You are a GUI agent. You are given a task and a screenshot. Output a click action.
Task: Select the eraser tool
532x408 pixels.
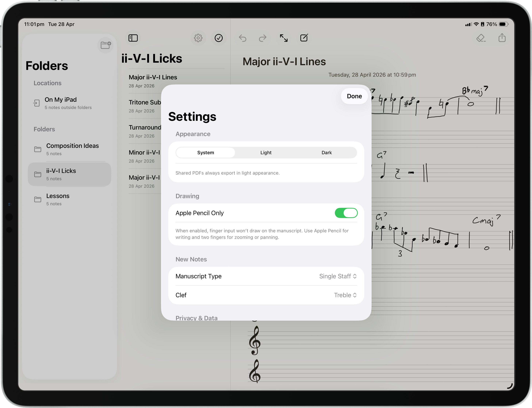coord(481,38)
